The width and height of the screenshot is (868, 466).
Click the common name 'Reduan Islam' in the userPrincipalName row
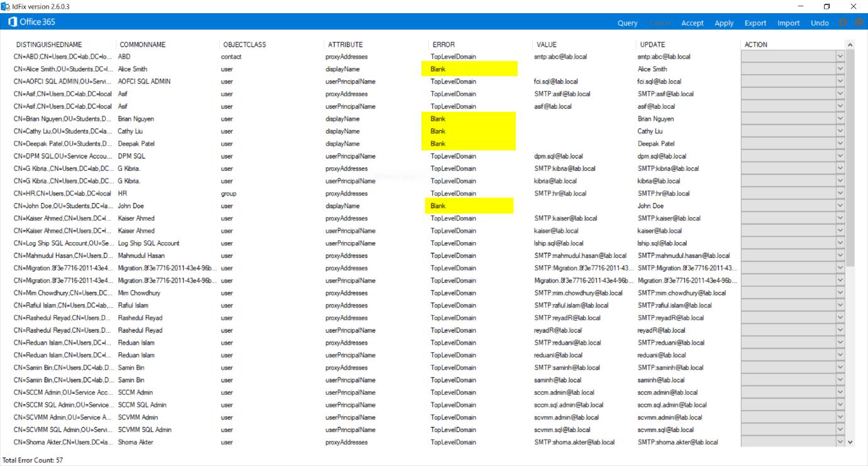136,355
